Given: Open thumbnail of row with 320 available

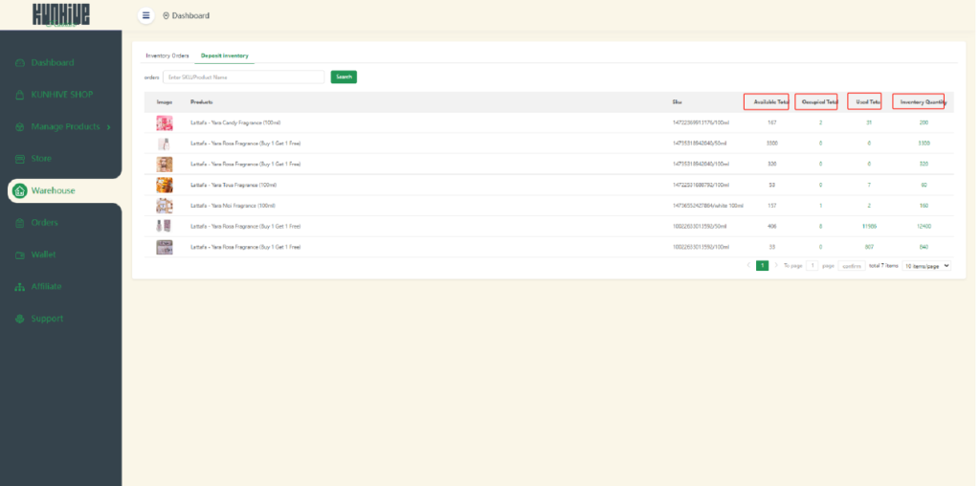Looking at the screenshot, I should click(165, 165).
